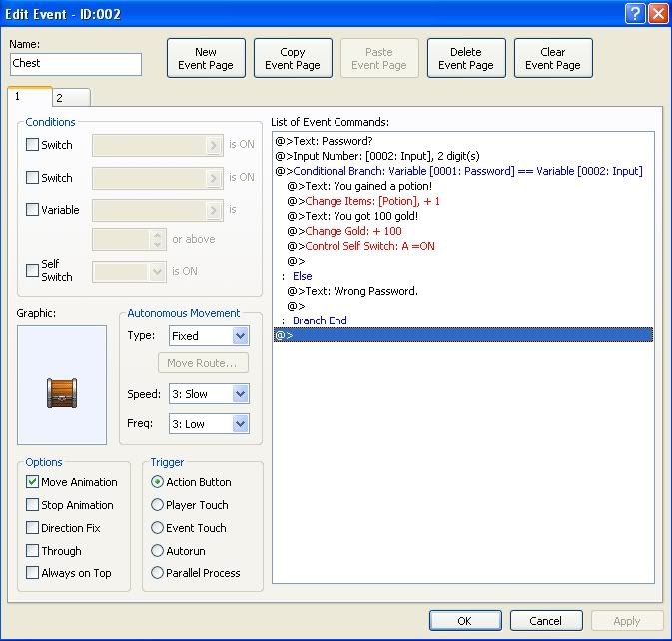Enable the Through option
672x641 pixels.
coord(33,551)
